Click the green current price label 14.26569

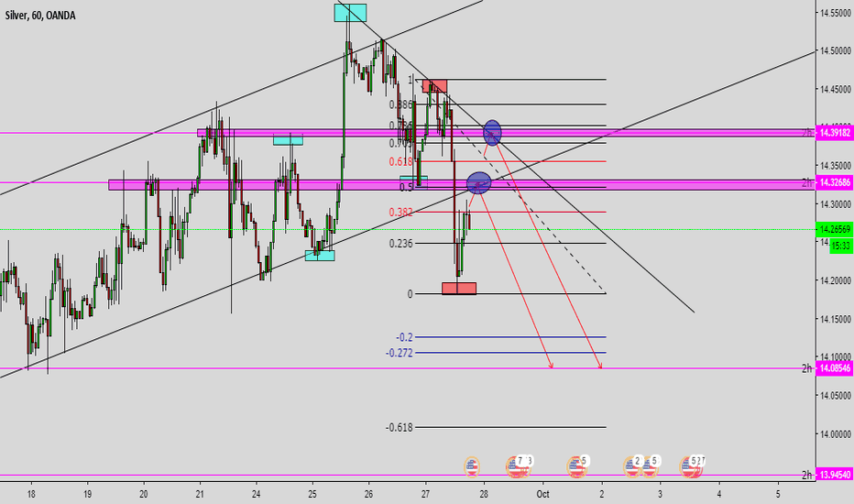pos(835,229)
